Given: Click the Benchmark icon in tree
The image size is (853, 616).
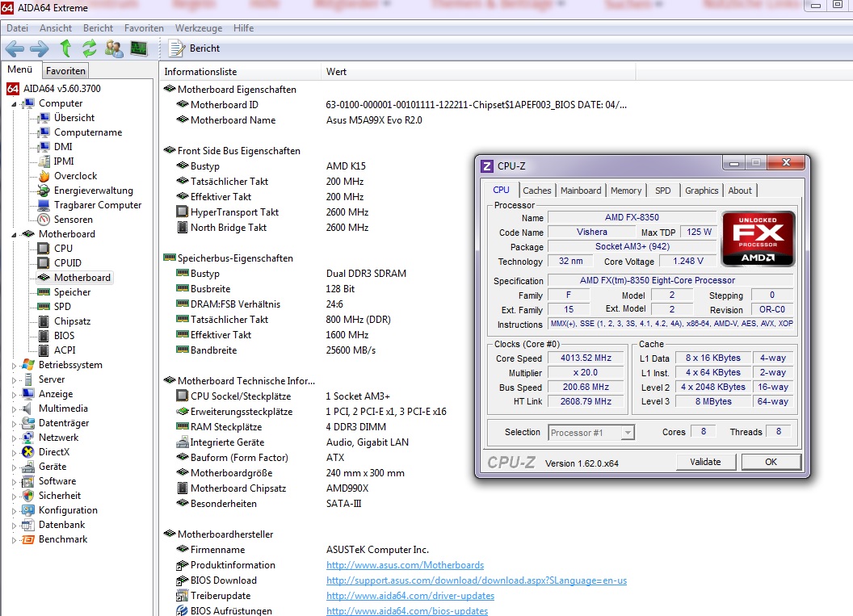Looking at the screenshot, I should [x=27, y=540].
